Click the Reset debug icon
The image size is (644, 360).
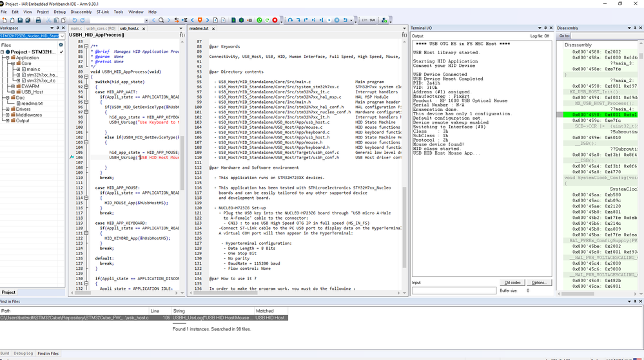click(x=345, y=20)
